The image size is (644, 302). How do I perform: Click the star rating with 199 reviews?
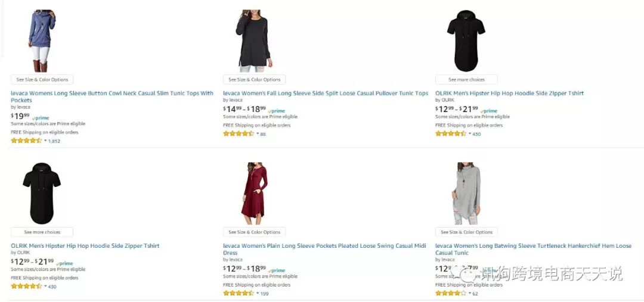239,294
